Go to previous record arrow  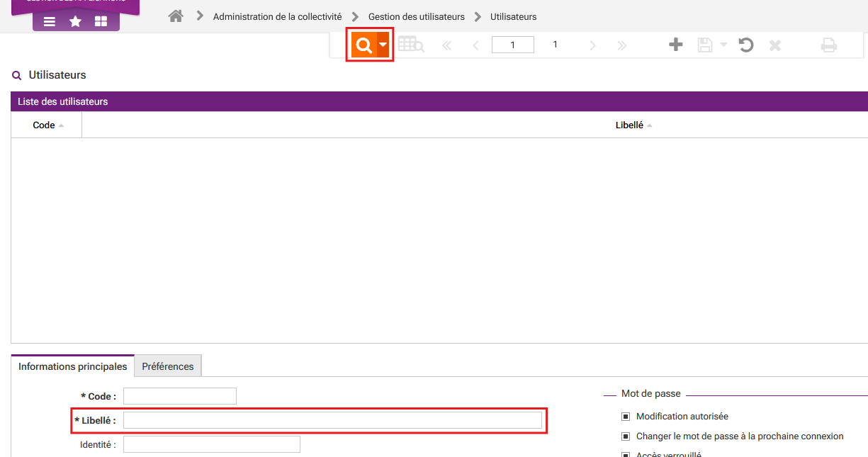(x=475, y=45)
